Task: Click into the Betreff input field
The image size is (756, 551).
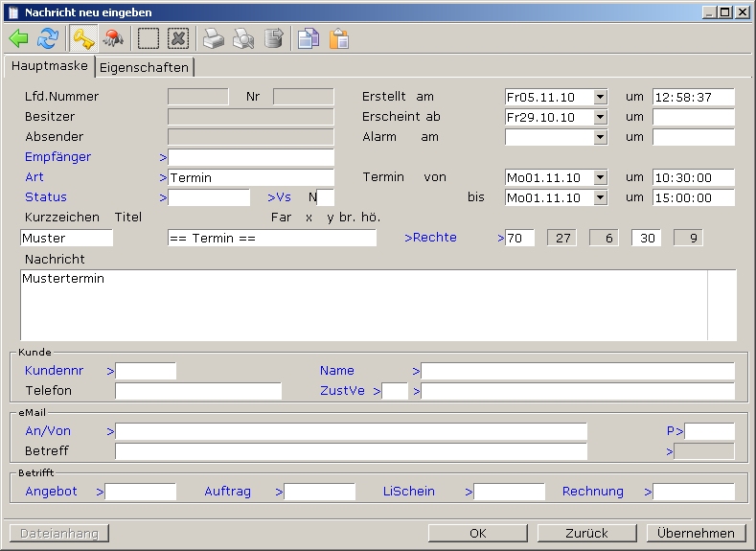Action: 351,451
